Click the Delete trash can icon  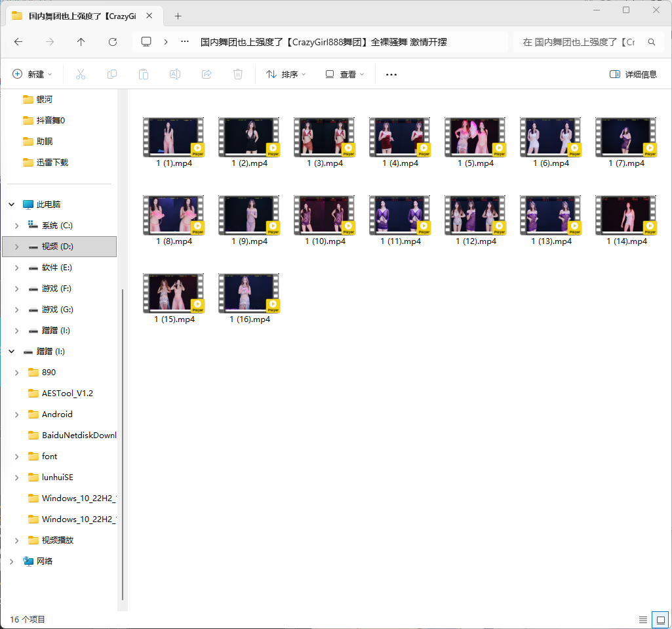(x=238, y=75)
